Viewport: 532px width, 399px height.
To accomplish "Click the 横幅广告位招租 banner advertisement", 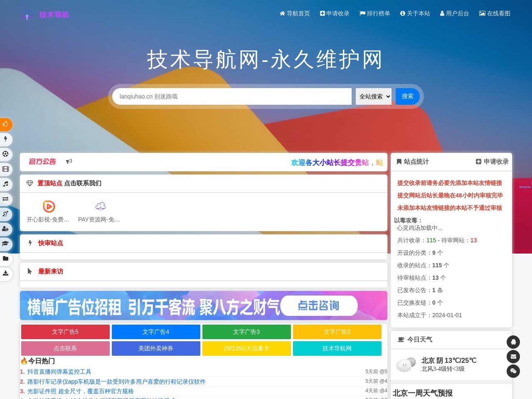I will pos(204,305).
